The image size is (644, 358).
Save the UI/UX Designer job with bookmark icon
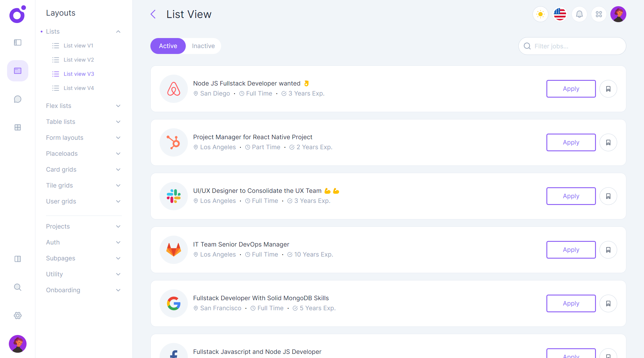pyautogui.click(x=608, y=196)
